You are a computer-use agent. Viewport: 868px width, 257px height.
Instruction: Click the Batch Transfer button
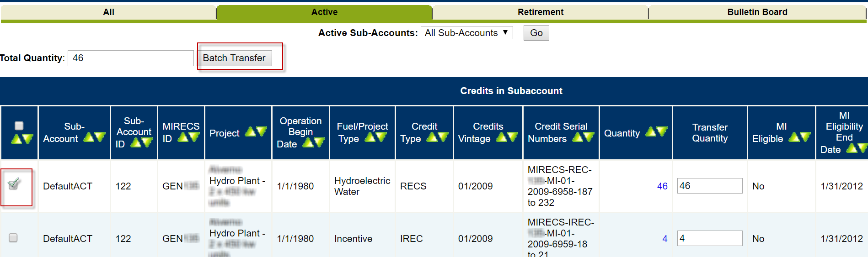[x=234, y=58]
